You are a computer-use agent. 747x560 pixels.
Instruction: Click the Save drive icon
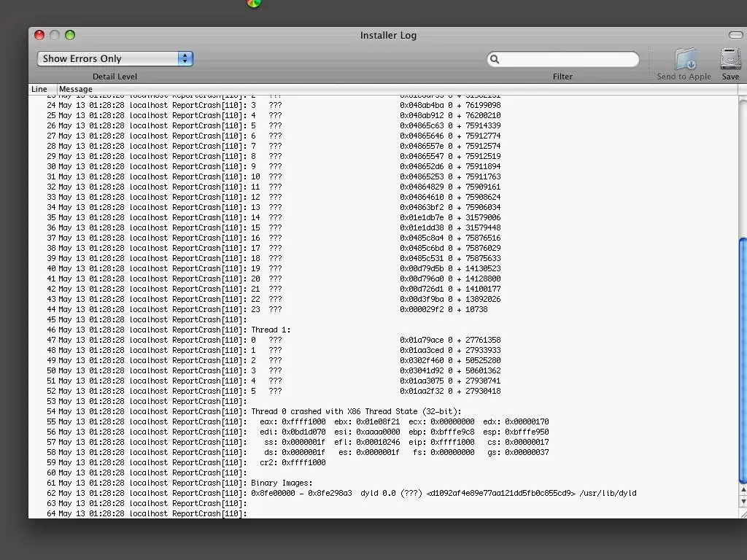[730, 60]
